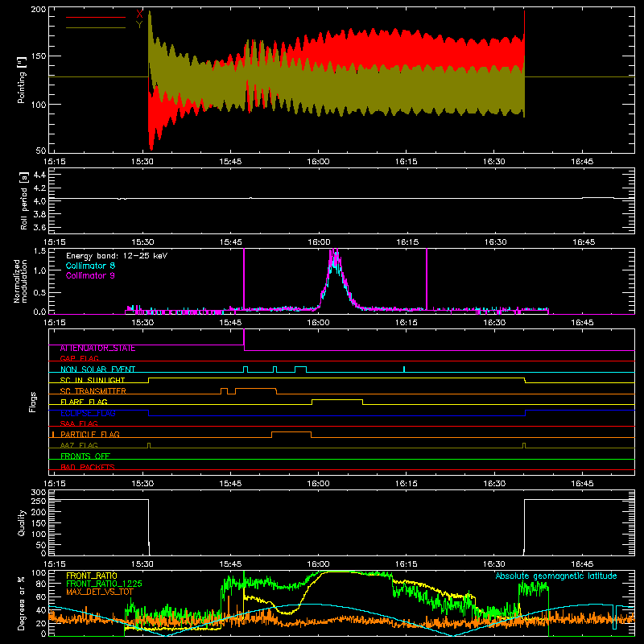Image resolution: width=644 pixels, height=644 pixels.
Task: Click the SAA_FLAG label
Action: [x=79, y=423]
